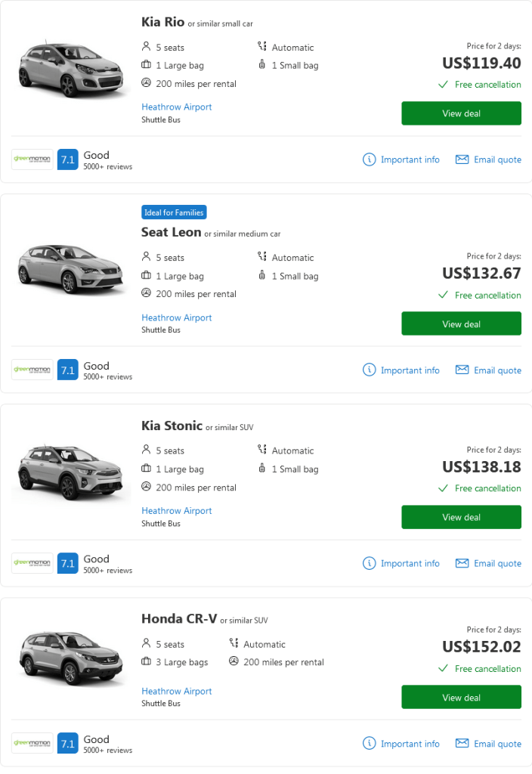Open Important info for Seat Leon
Image resolution: width=532 pixels, height=774 pixels.
(410, 370)
